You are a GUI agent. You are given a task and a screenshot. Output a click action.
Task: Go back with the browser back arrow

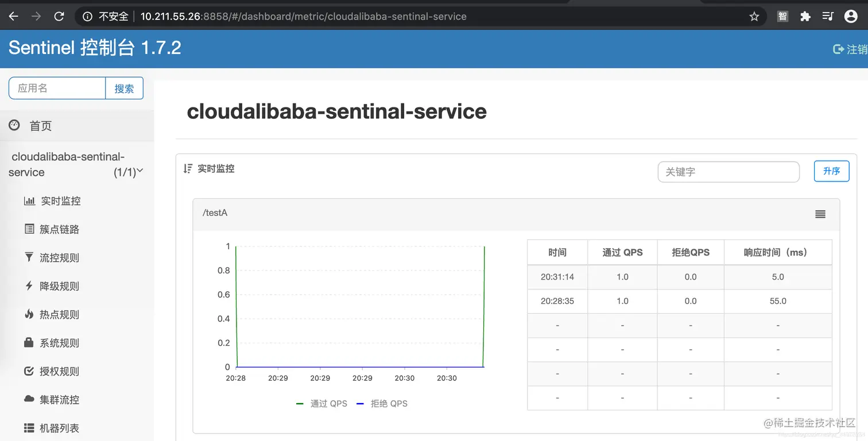point(13,17)
